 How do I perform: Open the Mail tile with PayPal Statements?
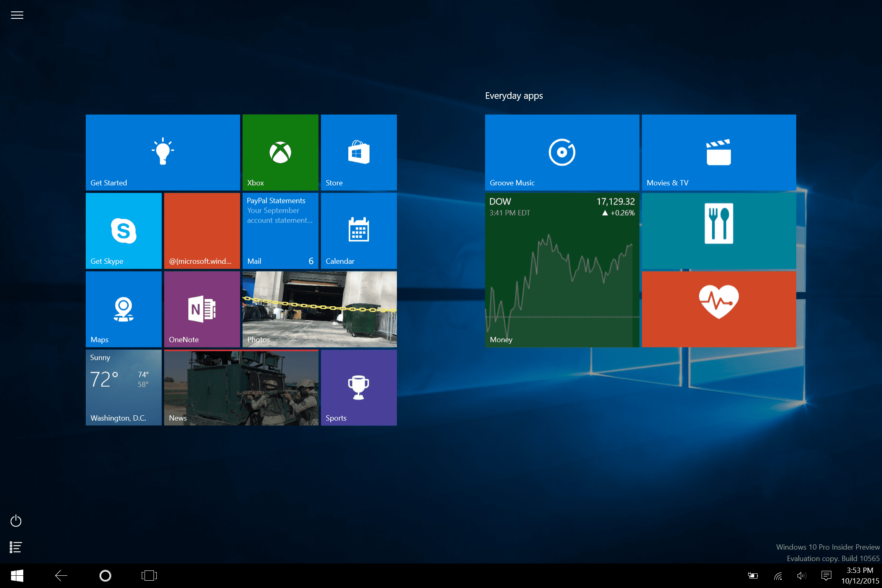click(x=280, y=231)
